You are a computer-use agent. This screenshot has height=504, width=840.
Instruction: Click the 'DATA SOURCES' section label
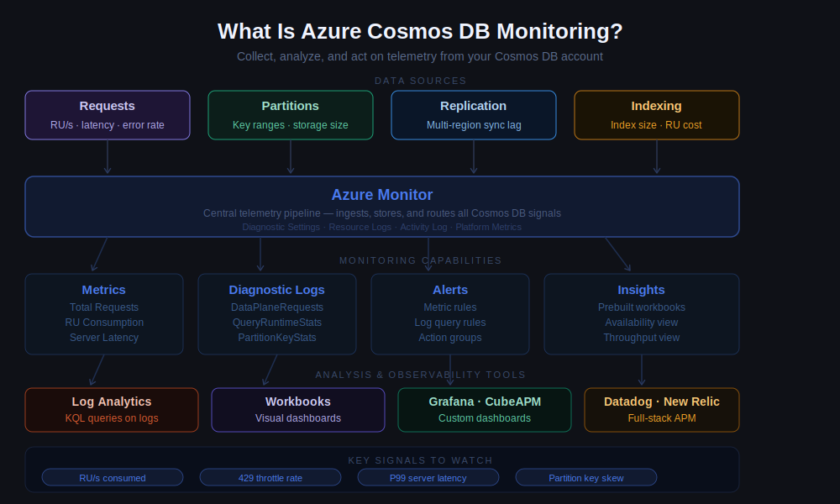[421, 81]
